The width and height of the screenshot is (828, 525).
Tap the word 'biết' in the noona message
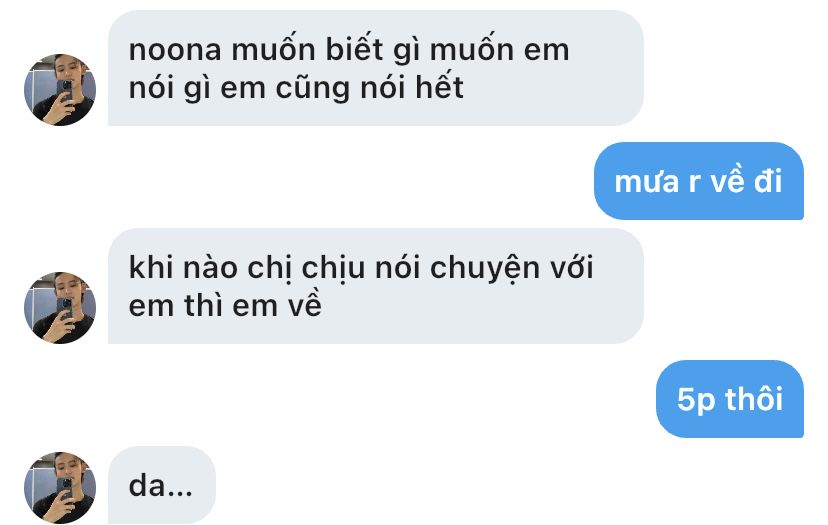[x=354, y=50]
